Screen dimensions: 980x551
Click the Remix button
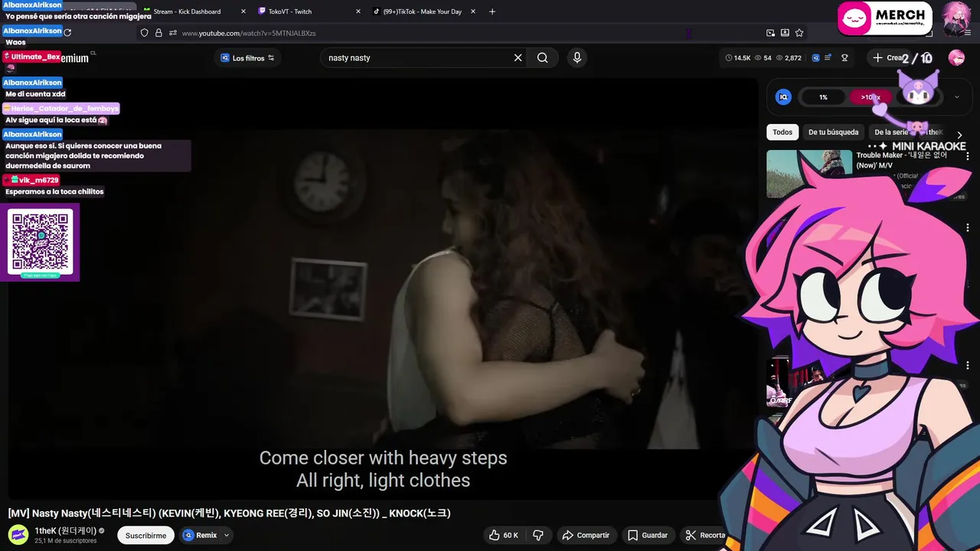(x=201, y=536)
